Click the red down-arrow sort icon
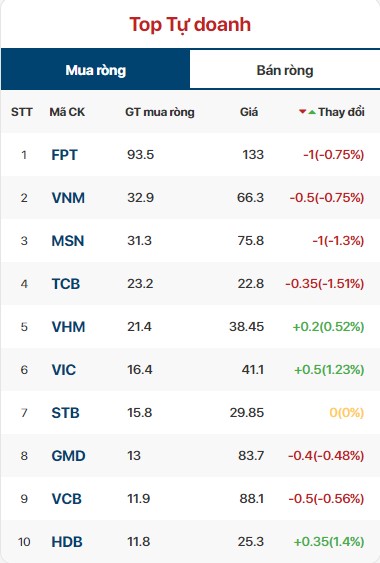 302,112
